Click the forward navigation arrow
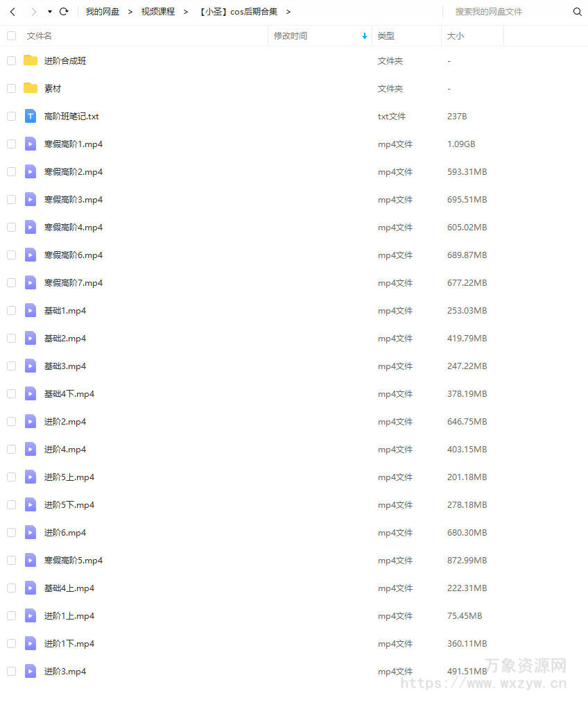588x707 pixels. tap(34, 12)
